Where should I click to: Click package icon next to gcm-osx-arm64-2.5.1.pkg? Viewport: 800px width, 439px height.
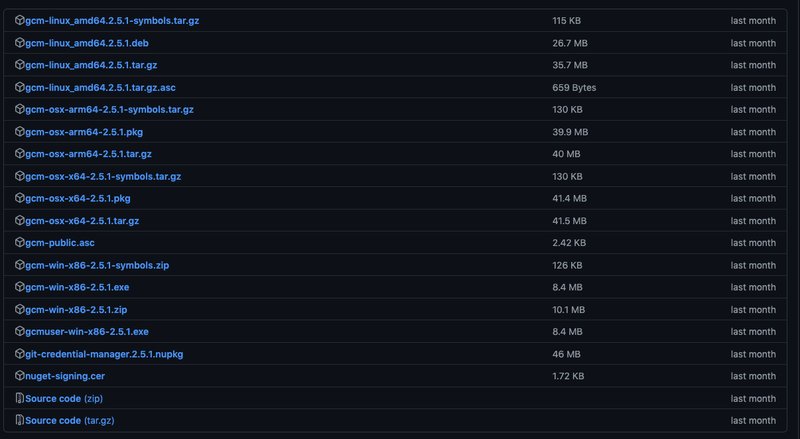coord(20,132)
